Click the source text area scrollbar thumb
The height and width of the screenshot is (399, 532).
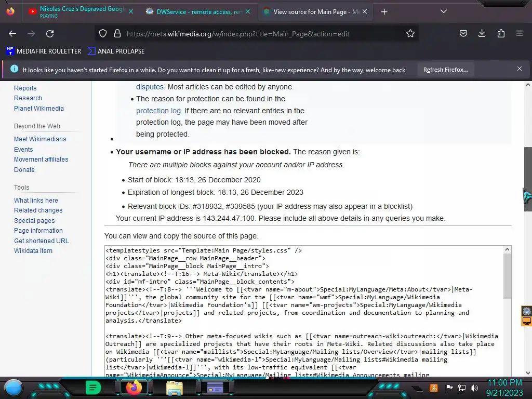click(x=507, y=276)
